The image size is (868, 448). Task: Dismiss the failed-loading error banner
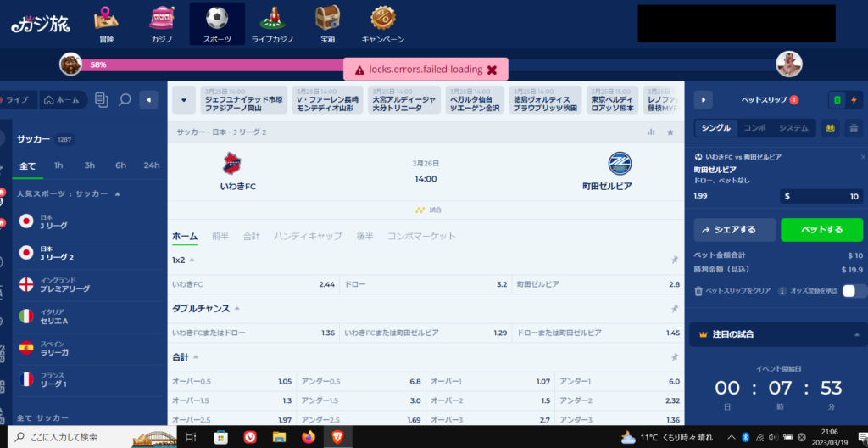(x=492, y=70)
